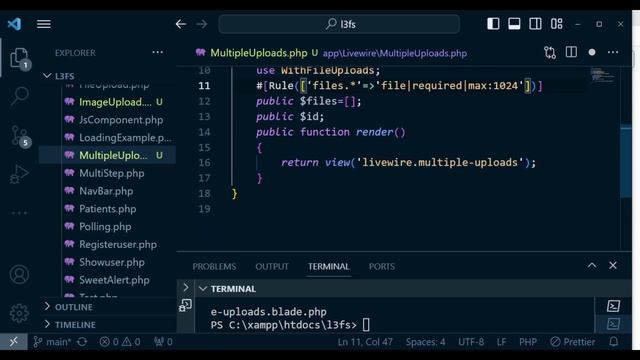
Task: Click the unsaved dot on editor toolbar
Action: click(x=592, y=52)
